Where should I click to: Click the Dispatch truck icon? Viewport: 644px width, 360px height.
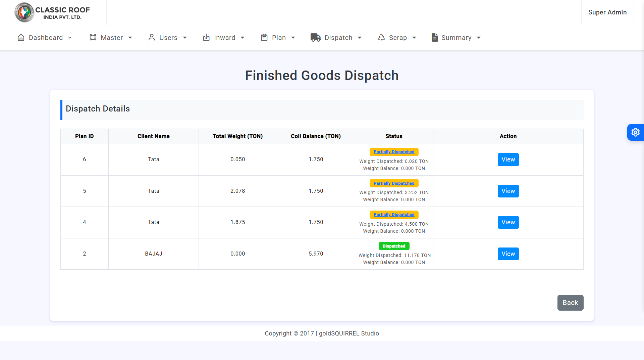[x=315, y=38]
